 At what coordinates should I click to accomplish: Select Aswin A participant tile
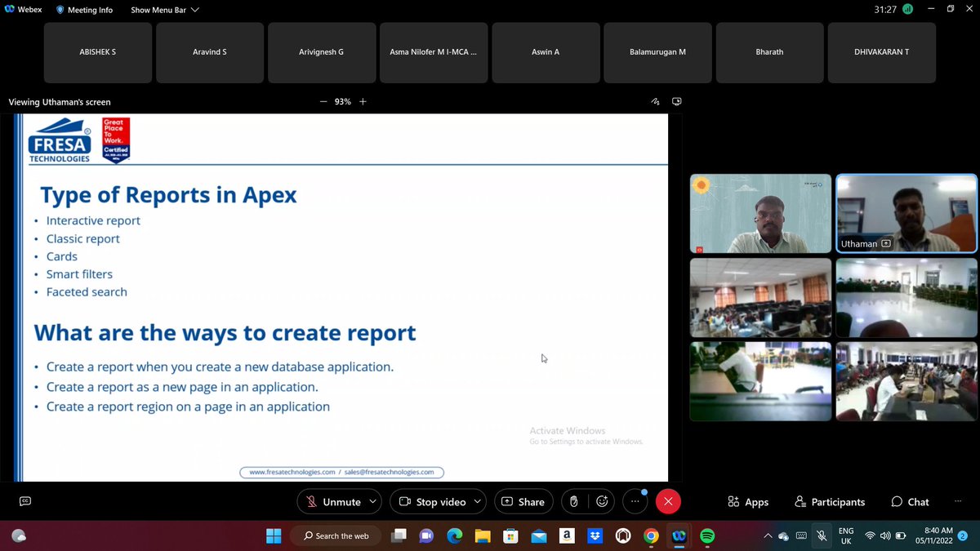click(x=546, y=52)
